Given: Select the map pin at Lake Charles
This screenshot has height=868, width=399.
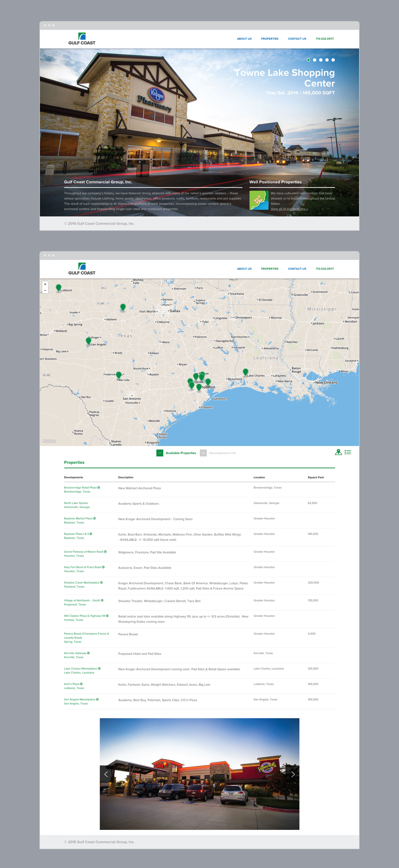Looking at the screenshot, I should pos(246,372).
